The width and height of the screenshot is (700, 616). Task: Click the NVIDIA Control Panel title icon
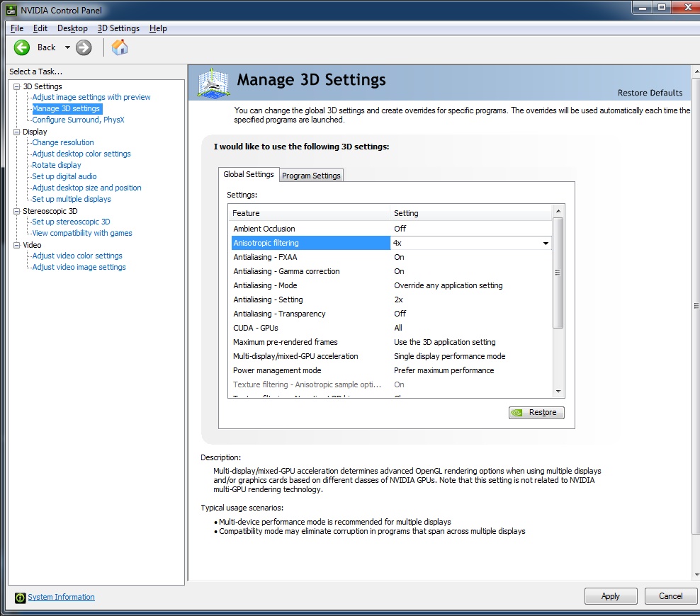coord(11,10)
